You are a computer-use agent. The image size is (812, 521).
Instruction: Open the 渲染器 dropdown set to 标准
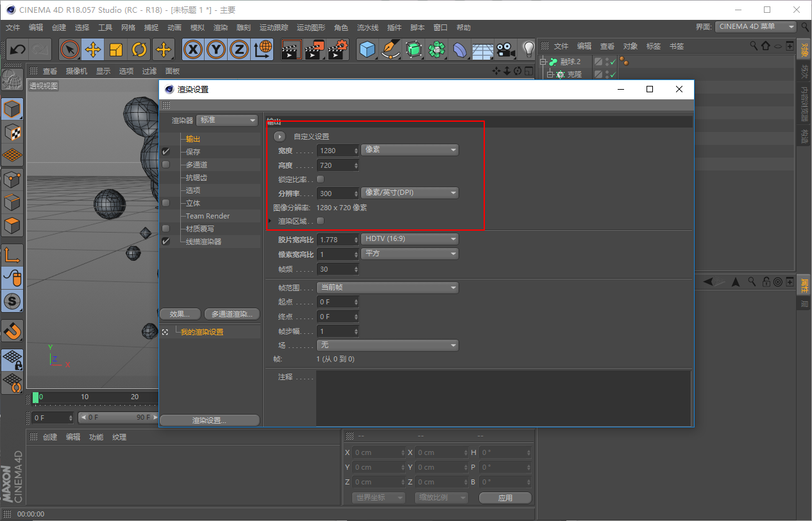(227, 120)
